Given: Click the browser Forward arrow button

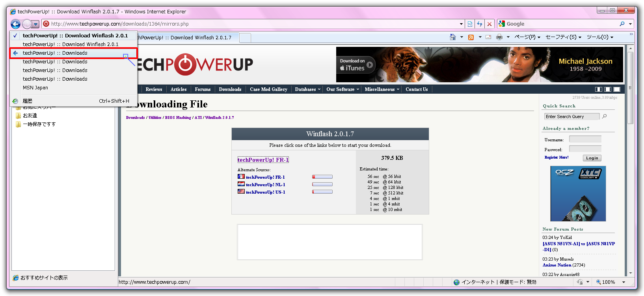Looking at the screenshot, I should coord(26,24).
